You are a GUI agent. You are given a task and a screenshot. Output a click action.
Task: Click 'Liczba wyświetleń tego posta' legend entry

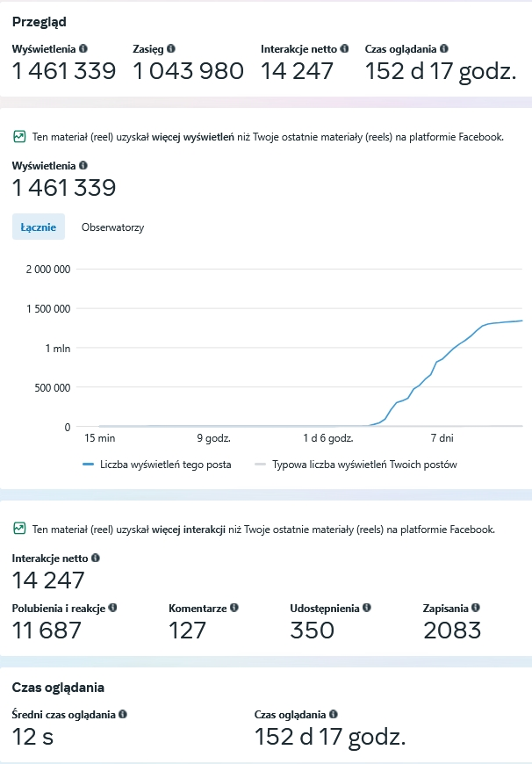point(165,465)
